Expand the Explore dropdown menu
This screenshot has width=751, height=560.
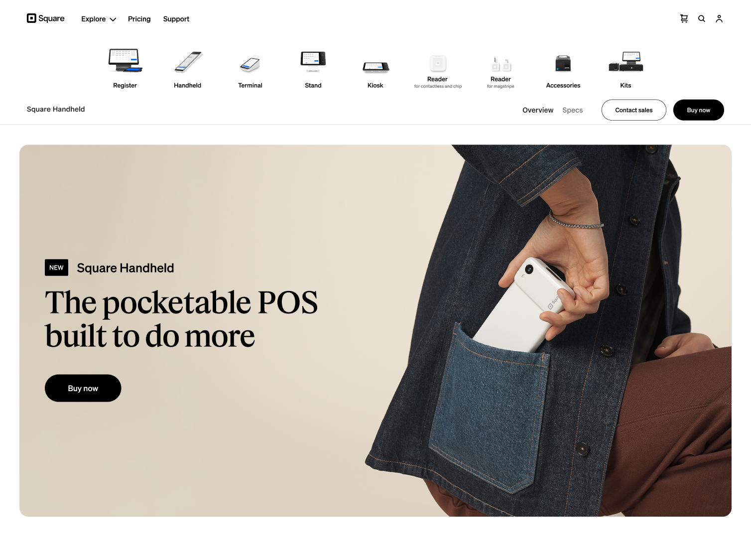(x=98, y=19)
